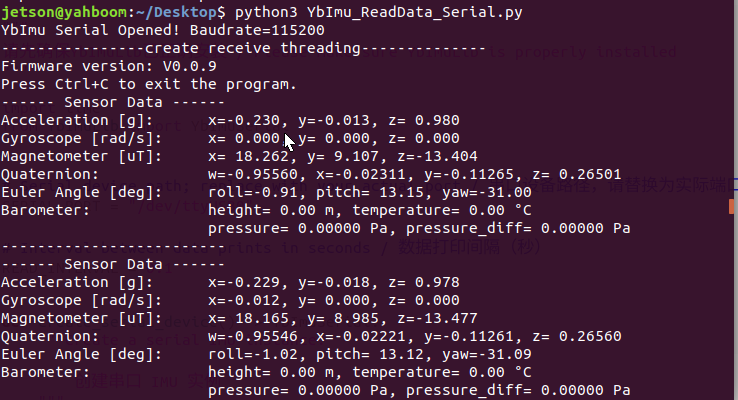Click the first 'Sensor Data' header

113,102
